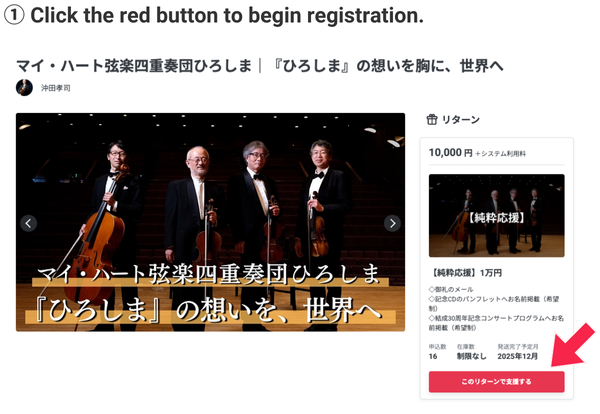600x414 pixels.
Task: Click the reward description starting ◇御礼のメール
Action: 496,308
